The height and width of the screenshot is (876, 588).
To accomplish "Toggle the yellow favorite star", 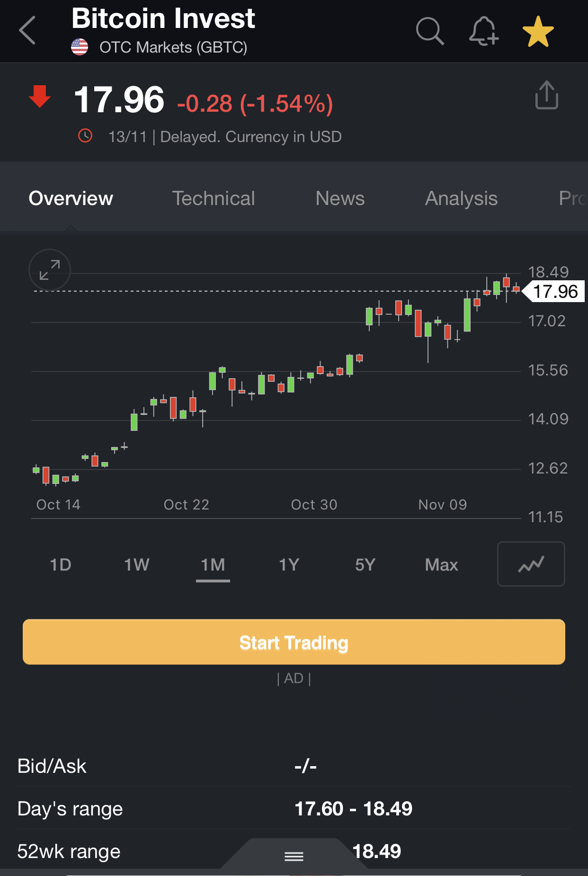I will coord(538,32).
